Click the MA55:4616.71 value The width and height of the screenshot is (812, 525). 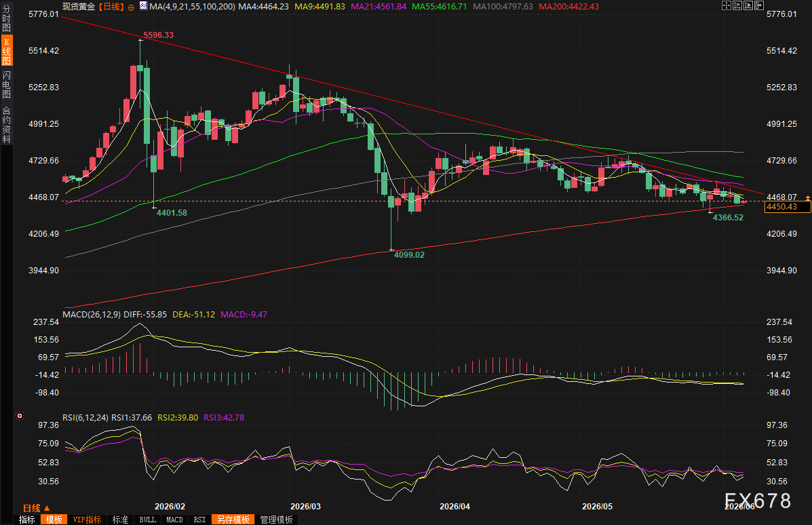click(439, 7)
